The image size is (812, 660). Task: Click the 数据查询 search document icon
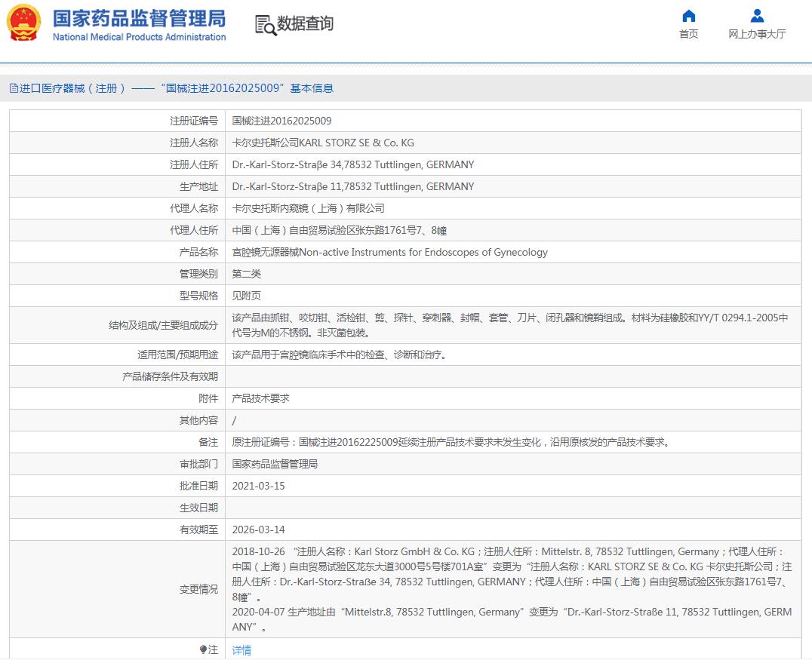[x=266, y=25]
